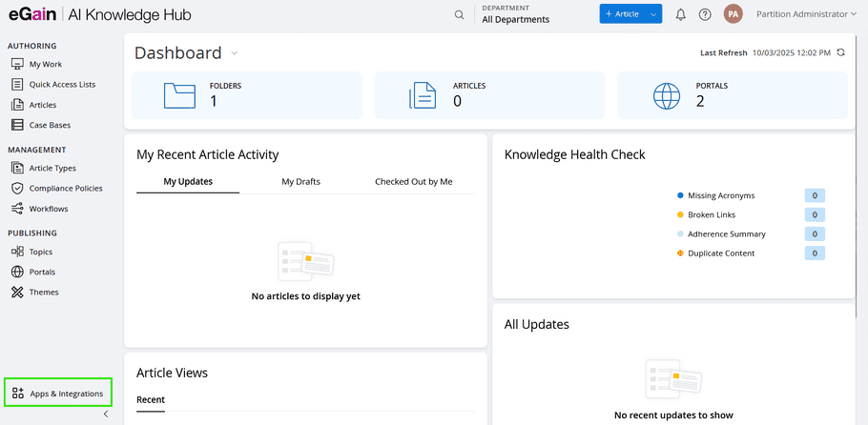Expand the Dashboard title dropdown

click(x=235, y=53)
